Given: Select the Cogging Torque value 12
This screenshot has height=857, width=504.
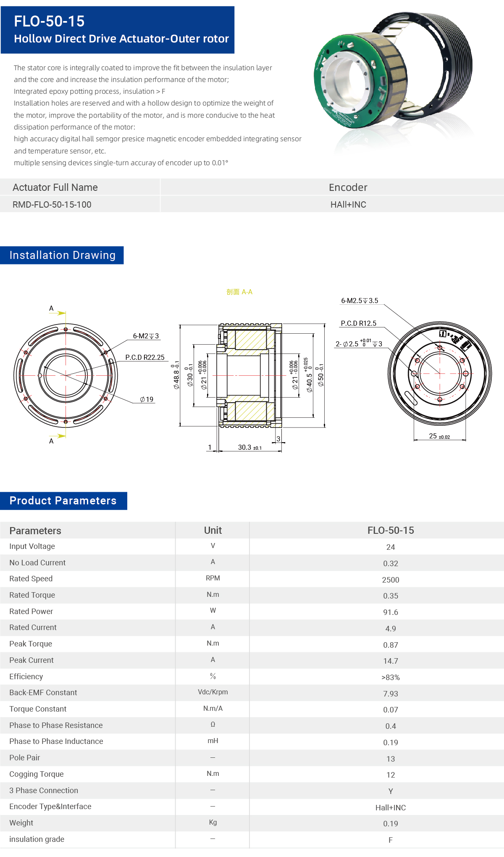Looking at the screenshot, I should 391,775.
